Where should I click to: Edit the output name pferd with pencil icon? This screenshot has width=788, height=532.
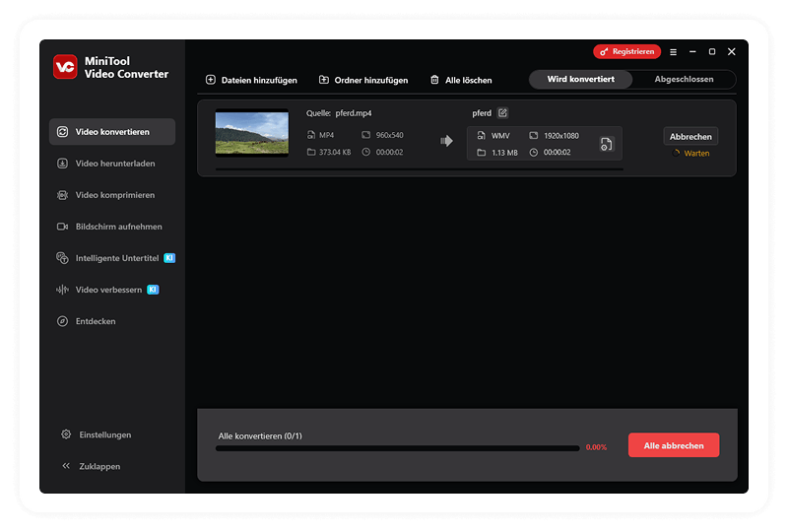tap(502, 113)
